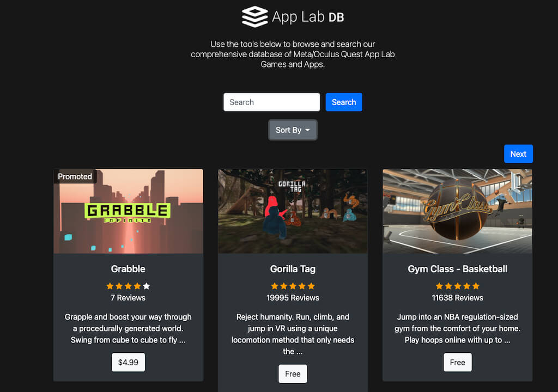Screen dimensions: 558x392
Task: Focus the Search text field
Action: [x=271, y=102]
